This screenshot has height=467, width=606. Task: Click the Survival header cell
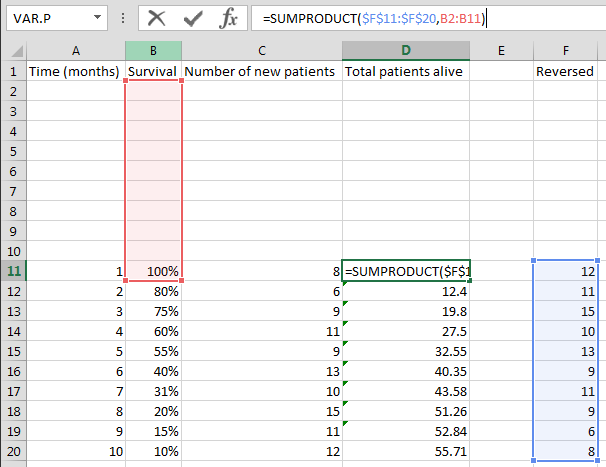[x=154, y=71]
